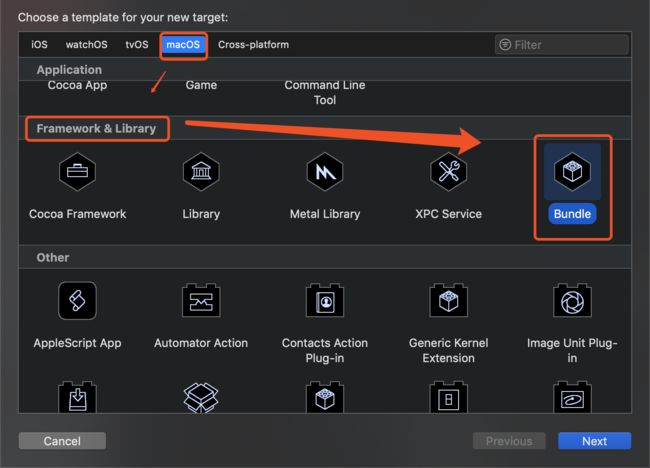
Task: Select the Game template label
Action: (201, 85)
